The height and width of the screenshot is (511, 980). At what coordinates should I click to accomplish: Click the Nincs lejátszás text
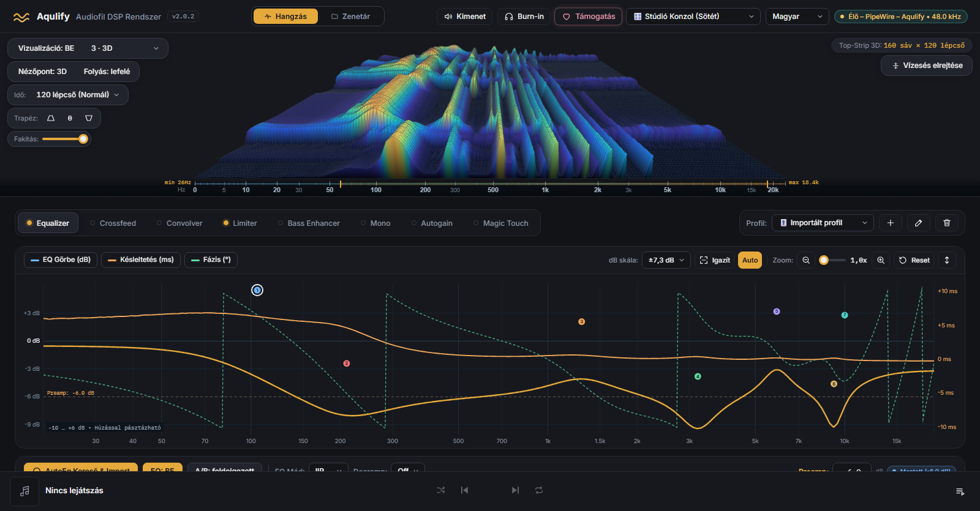pyautogui.click(x=74, y=491)
